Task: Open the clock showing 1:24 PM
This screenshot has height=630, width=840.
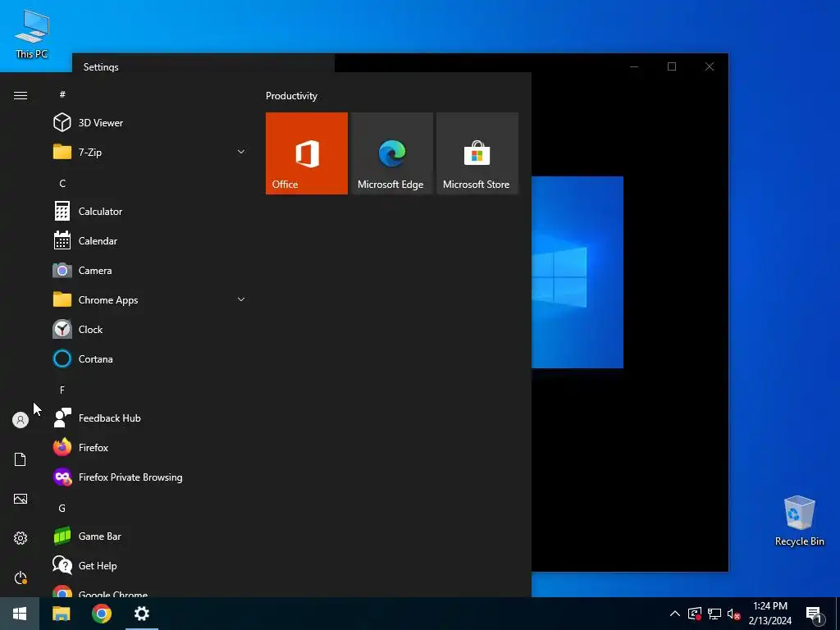Action: [770, 614]
